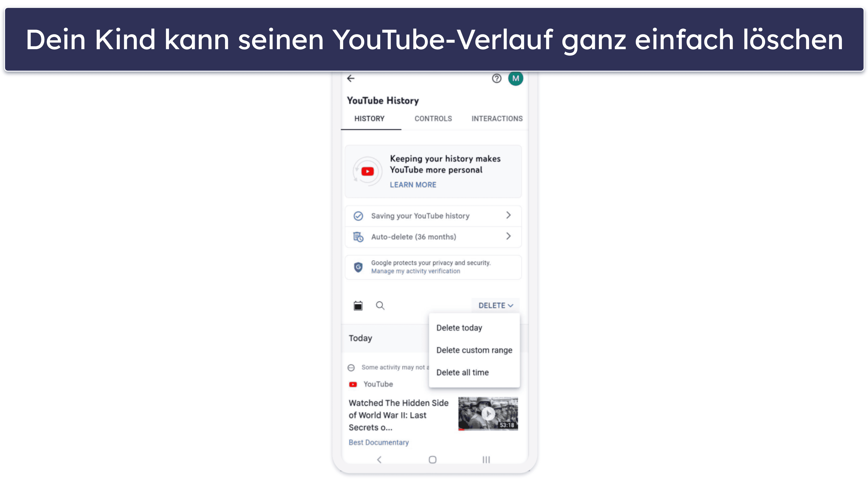Click the 'YouTube History' page title
The image size is (868, 481).
(383, 100)
